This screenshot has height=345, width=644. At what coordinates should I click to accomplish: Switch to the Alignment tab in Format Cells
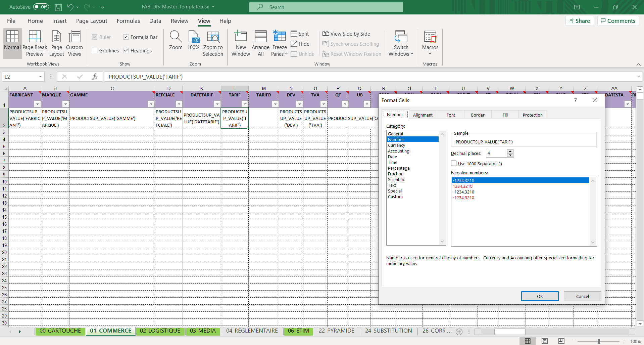coord(423,115)
